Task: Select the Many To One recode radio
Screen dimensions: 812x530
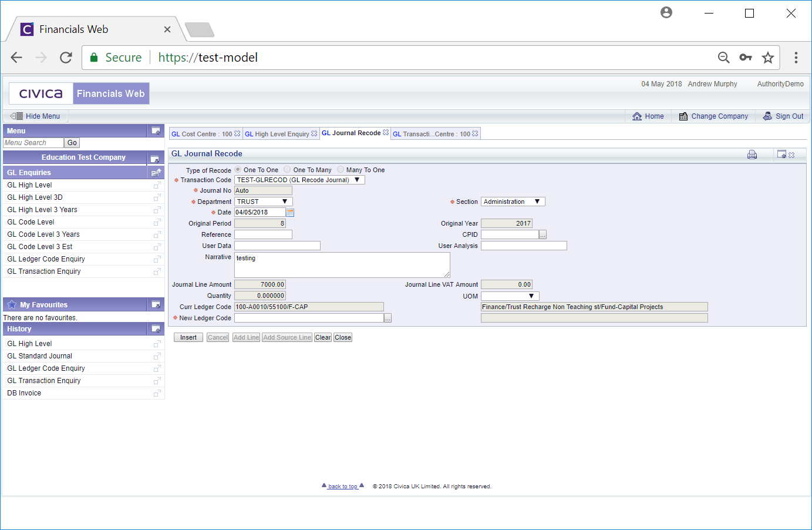Action: point(341,169)
